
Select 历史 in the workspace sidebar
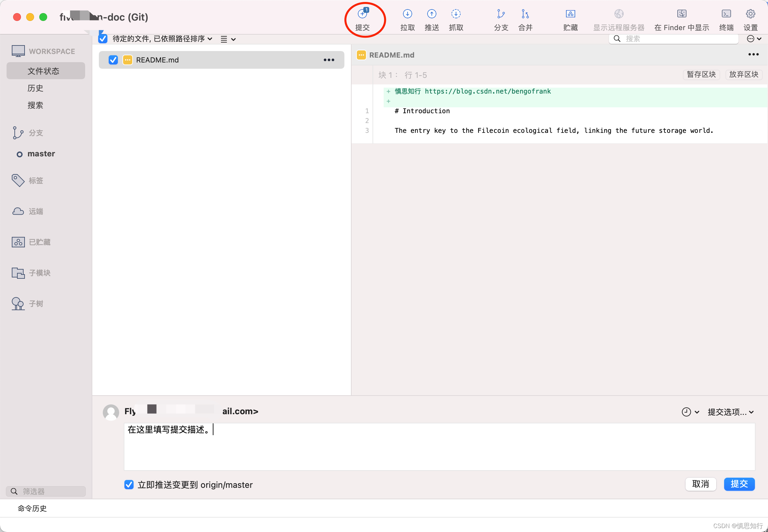coord(35,88)
